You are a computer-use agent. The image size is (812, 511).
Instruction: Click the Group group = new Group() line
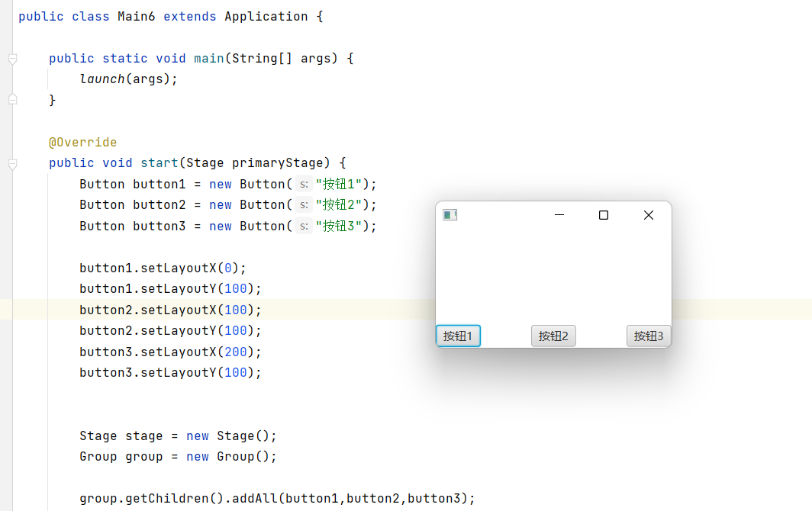point(178,457)
